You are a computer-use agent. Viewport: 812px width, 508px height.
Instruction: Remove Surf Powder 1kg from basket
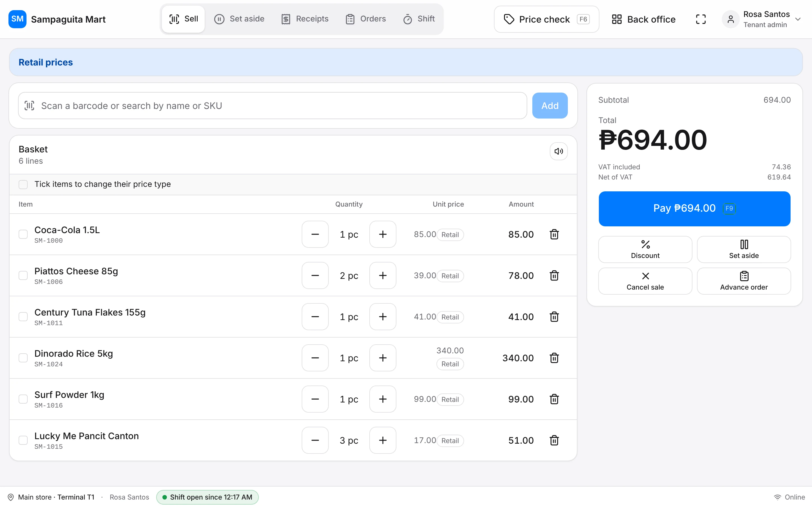pos(554,399)
